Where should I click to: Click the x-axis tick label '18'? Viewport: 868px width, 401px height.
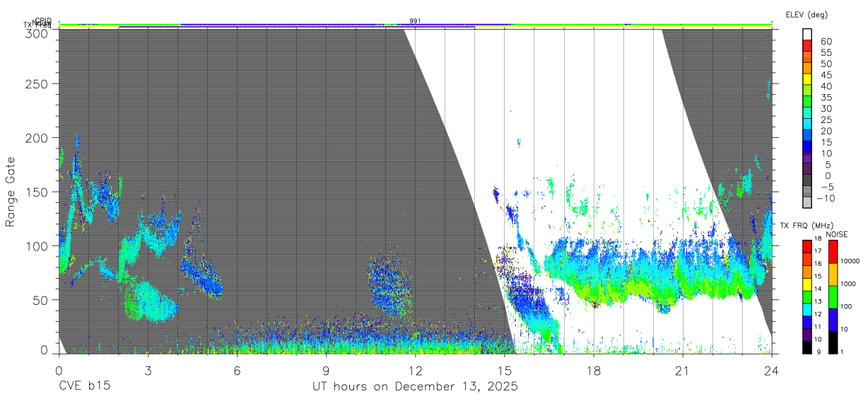coord(594,371)
